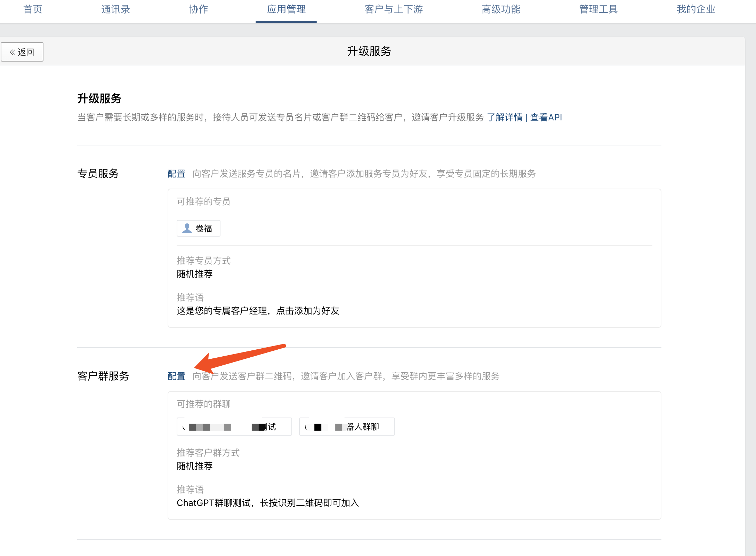Click 配置 link for 客户群服务

point(176,376)
